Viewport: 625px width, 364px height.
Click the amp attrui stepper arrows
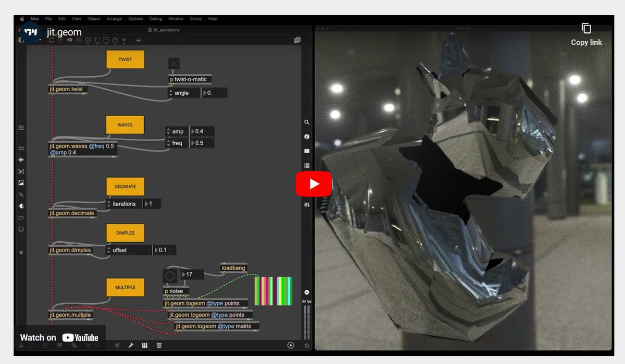[x=168, y=131]
